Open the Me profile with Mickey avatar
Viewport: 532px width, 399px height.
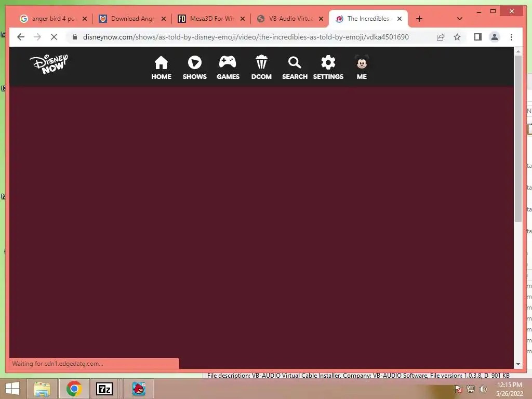[x=362, y=68]
